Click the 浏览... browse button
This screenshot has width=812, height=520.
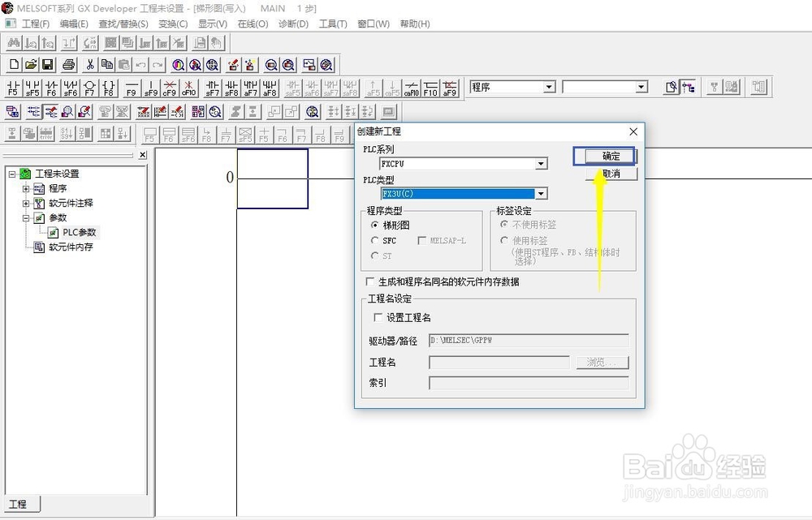point(603,362)
